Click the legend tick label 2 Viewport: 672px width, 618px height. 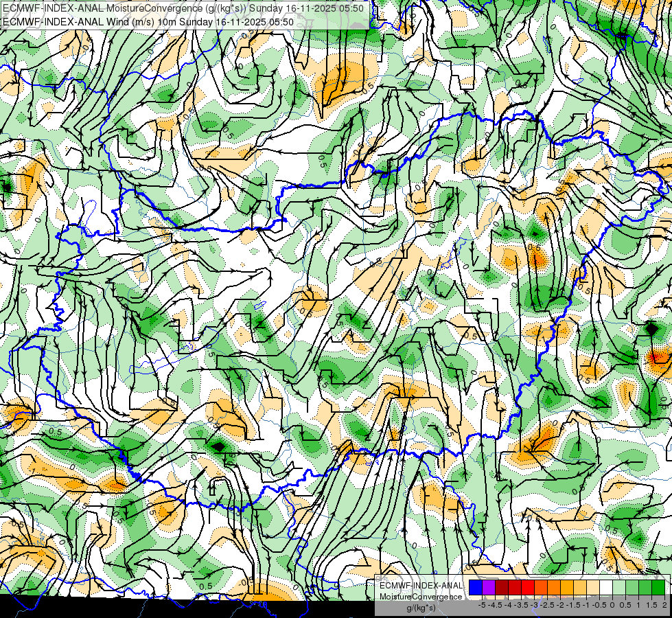click(x=664, y=605)
